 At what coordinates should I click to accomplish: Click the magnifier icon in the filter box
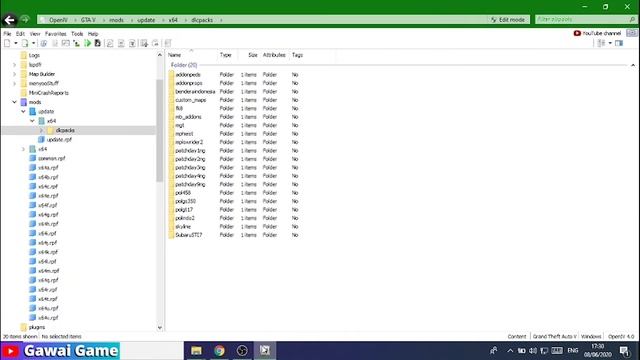coord(632,20)
